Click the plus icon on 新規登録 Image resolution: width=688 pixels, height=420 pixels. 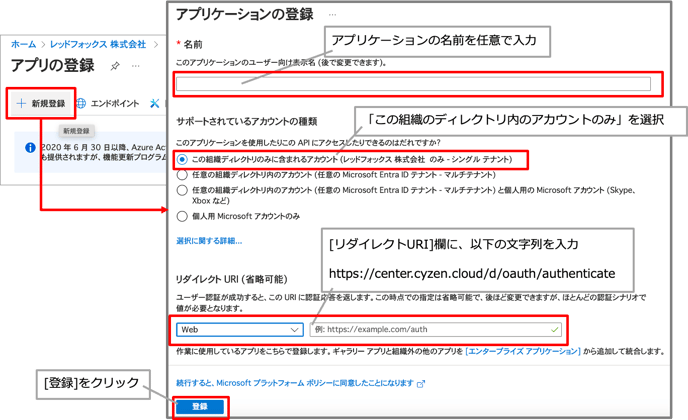pos(21,104)
